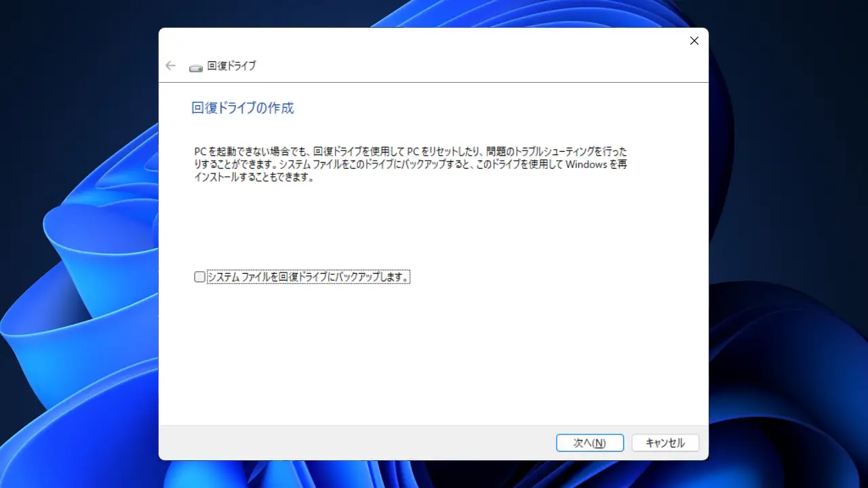Click the first line starting with PC を起動できない
This screenshot has width=868, height=488.
(414, 150)
